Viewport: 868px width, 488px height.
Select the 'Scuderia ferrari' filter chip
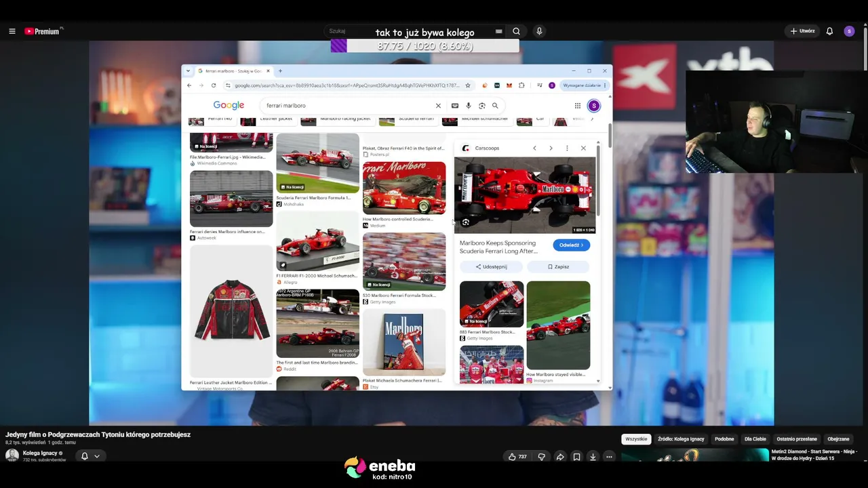[x=408, y=121]
